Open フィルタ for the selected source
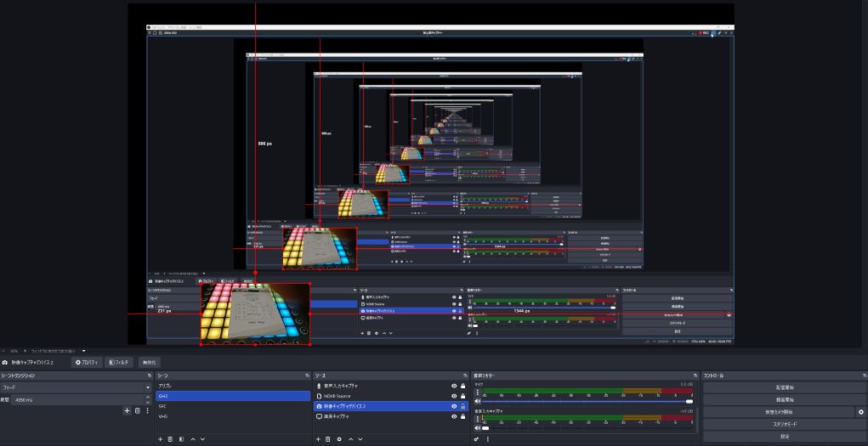This screenshot has width=868, height=446. (x=119, y=362)
